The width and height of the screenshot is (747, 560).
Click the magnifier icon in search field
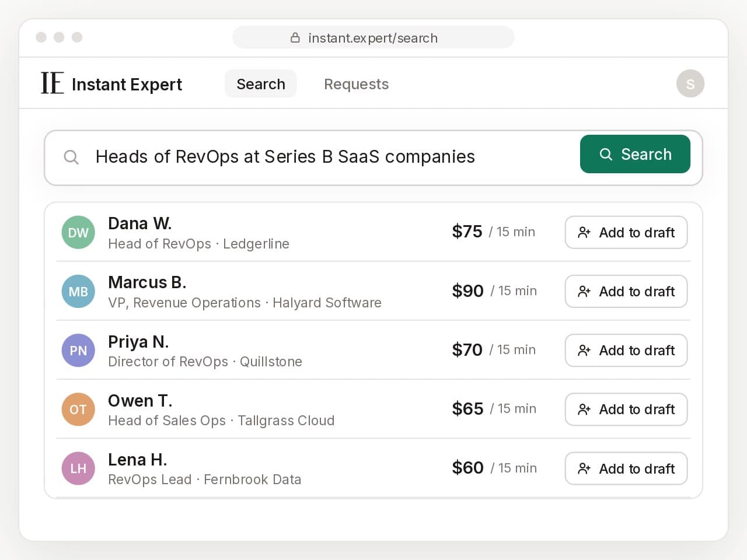point(71,157)
